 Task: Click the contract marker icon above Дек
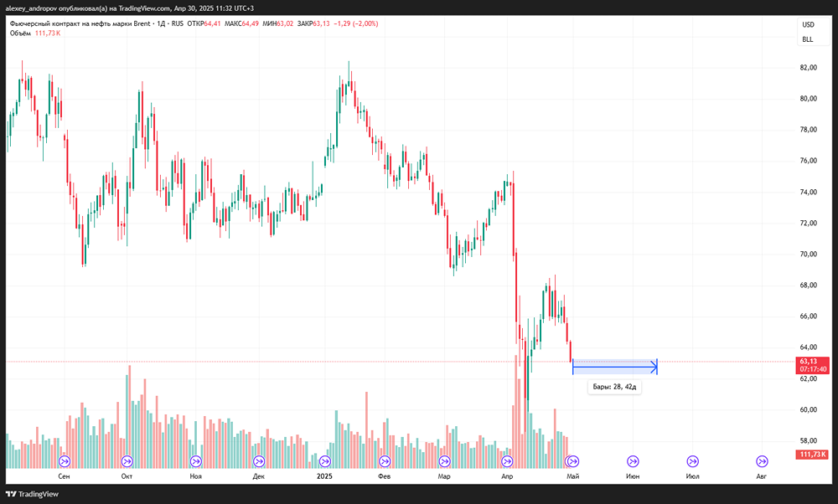(x=259, y=460)
